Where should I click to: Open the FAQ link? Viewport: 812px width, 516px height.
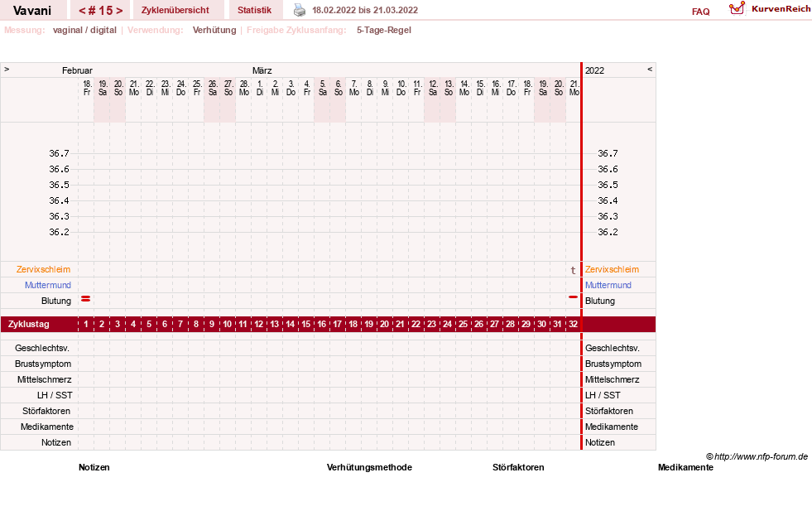700,12
